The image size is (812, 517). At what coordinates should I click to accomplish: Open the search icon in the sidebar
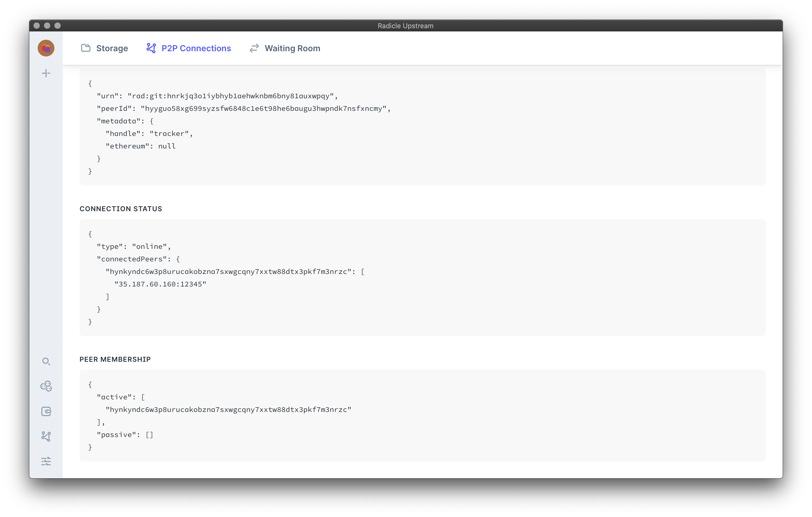(x=46, y=361)
